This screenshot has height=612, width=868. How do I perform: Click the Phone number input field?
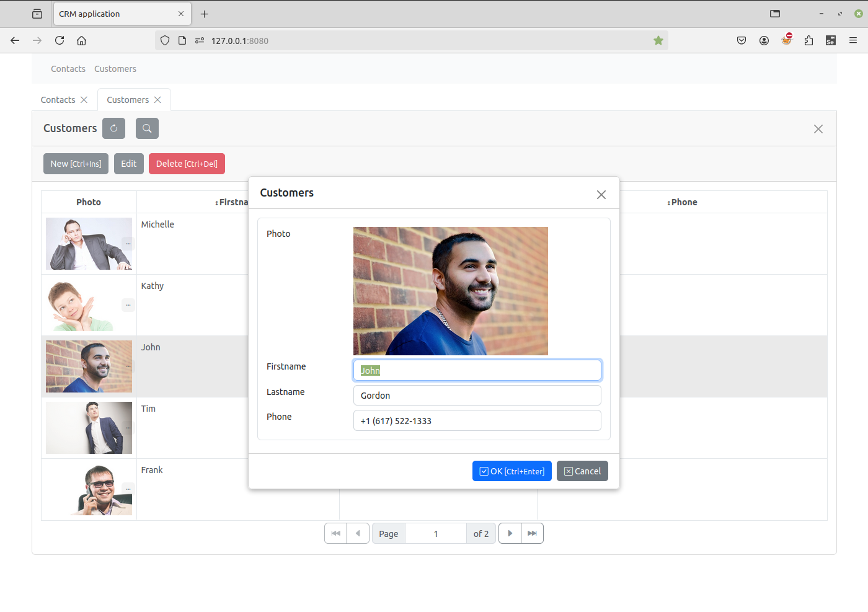(477, 421)
